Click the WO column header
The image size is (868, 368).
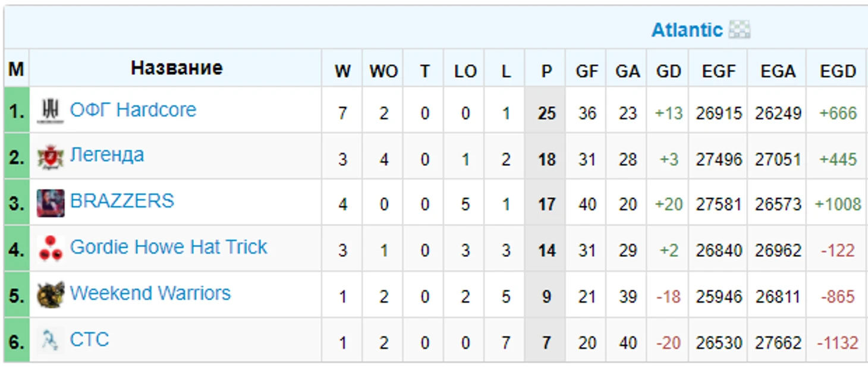pyautogui.click(x=383, y=71)
